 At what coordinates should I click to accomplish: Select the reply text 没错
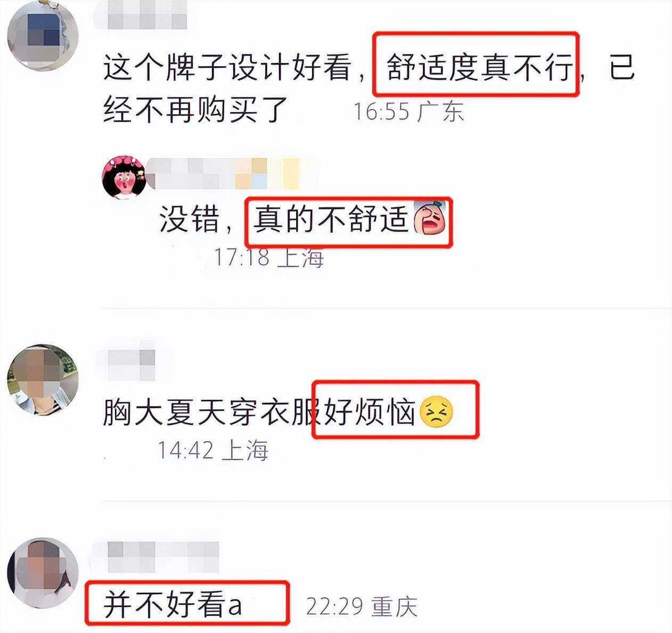pyautogui.click(x=190, y=219)
